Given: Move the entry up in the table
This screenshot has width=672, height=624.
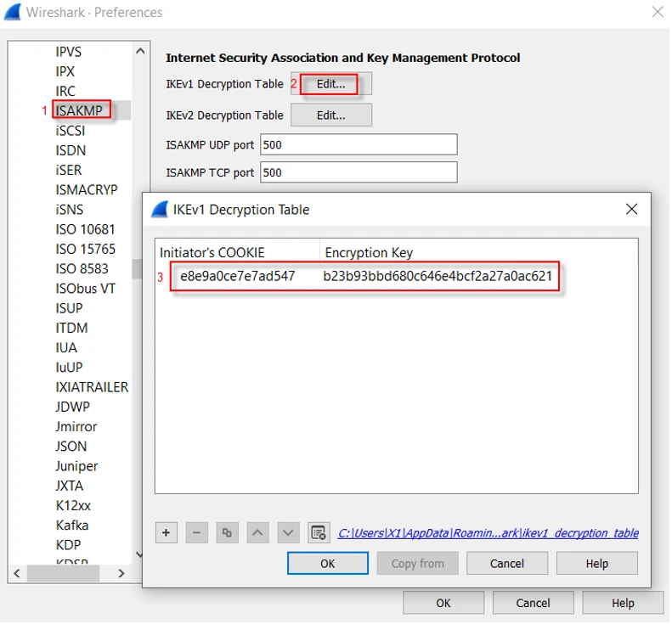Looking at the screenshot, I should point(258,533).
